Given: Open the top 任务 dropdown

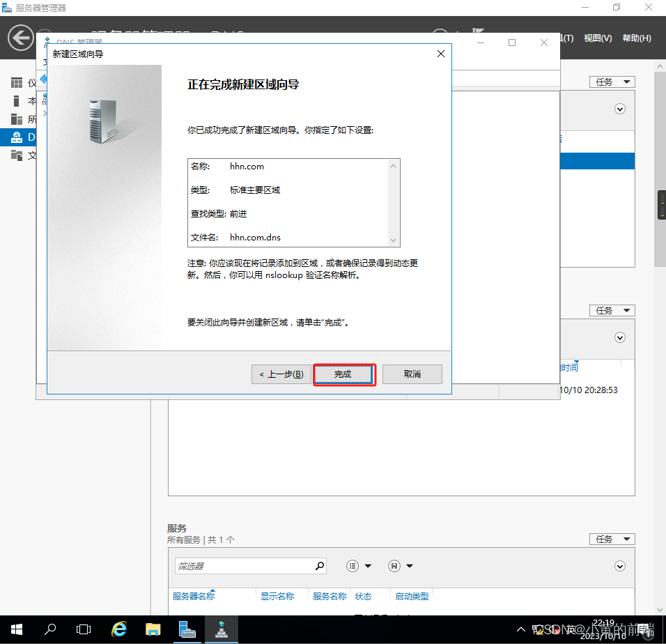Looking at the screenshot, I should (612, 82).
